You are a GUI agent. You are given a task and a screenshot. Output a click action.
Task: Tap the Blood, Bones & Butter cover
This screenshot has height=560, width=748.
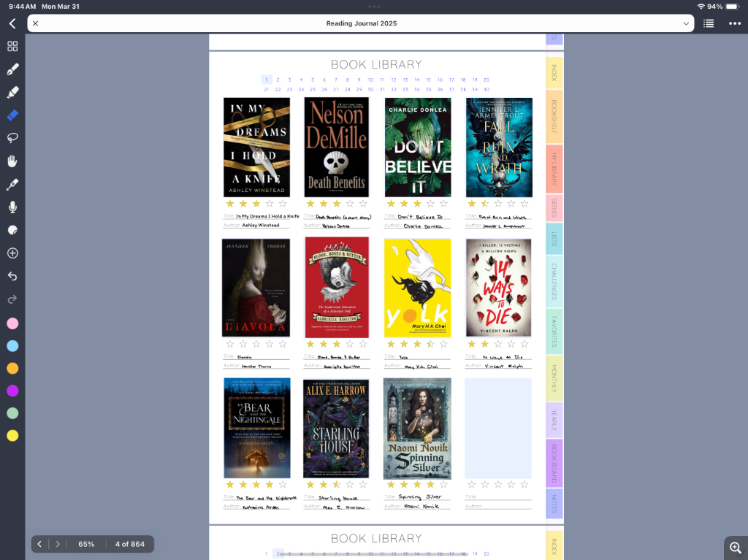point(337,288)
